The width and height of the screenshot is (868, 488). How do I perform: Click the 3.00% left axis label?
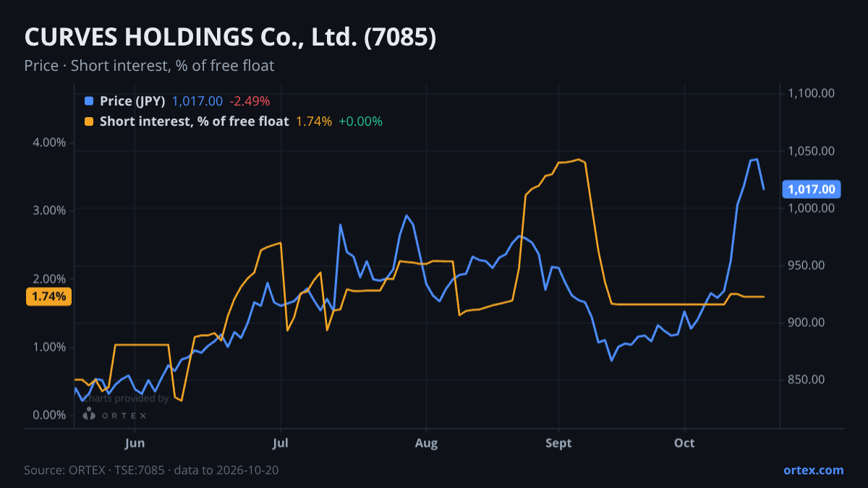50,210
